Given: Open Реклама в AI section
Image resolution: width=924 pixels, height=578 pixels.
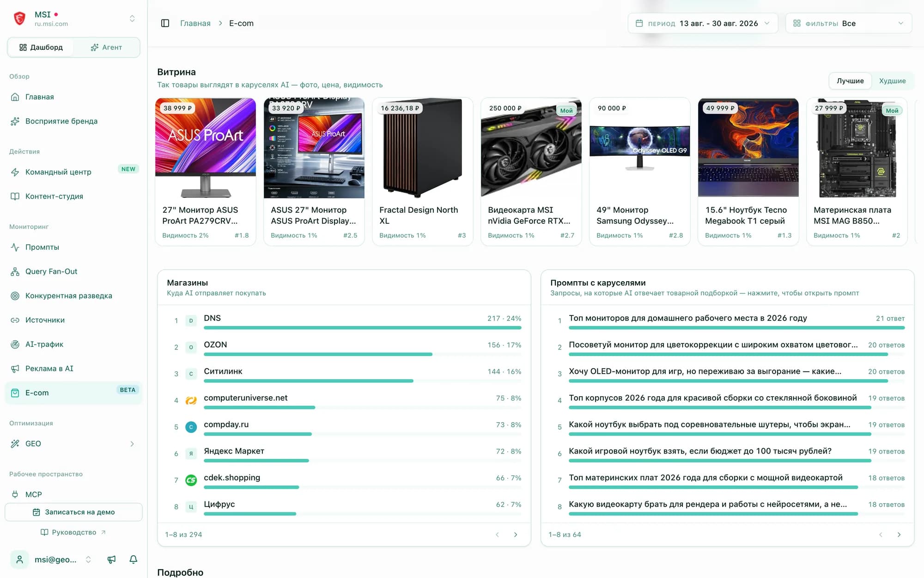Looking at the screenshot, I should pyautogui.click(x=74, y=369).
